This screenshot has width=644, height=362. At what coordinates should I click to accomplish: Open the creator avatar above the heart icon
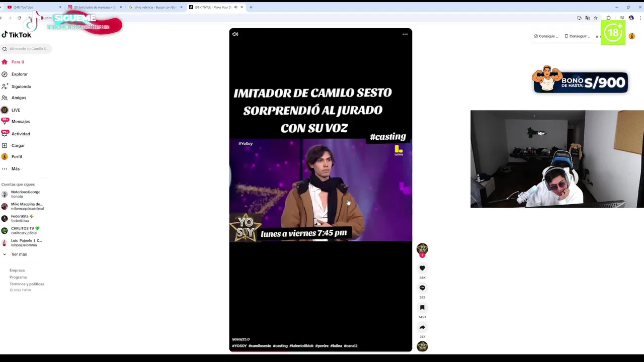click(x=422, y=248)
